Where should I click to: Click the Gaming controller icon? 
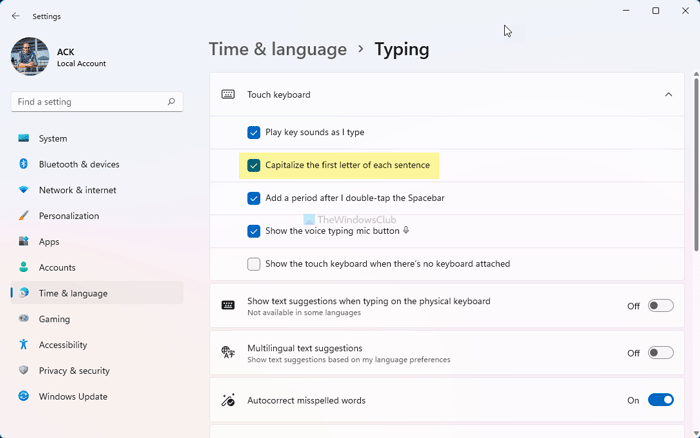[23, 319]
